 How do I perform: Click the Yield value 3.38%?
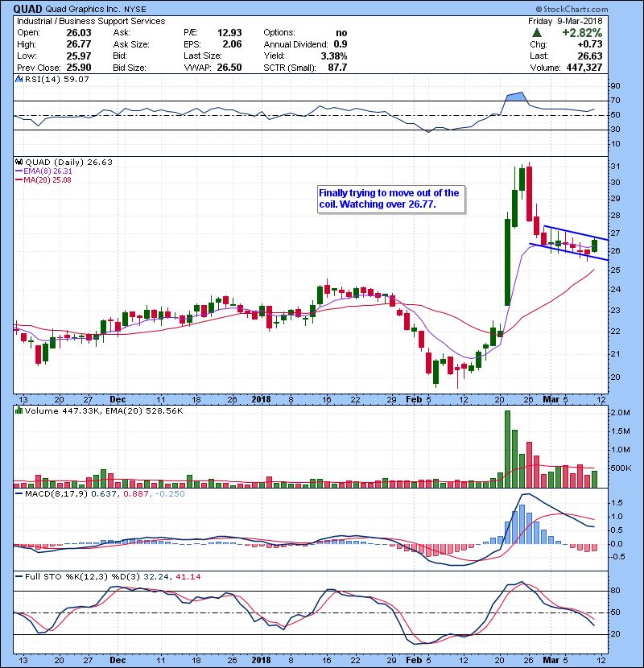334,56
